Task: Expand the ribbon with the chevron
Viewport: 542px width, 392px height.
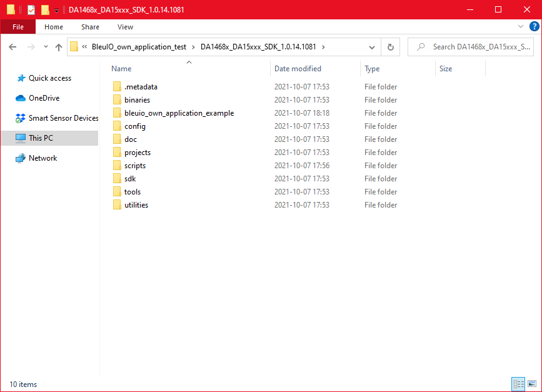Action: point(521,27)
